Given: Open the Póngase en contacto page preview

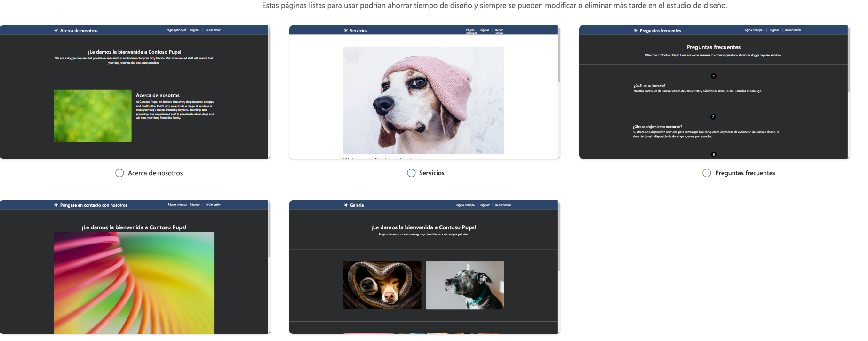Looking at the screenshot, I should click(134, 267).
